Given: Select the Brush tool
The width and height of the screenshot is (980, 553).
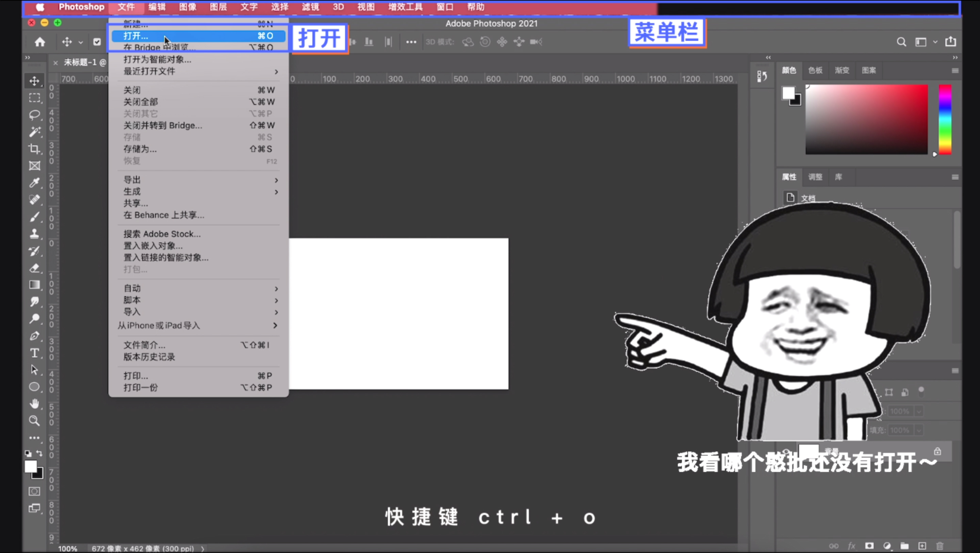Looking at the screenshot, I should [34, 217].
